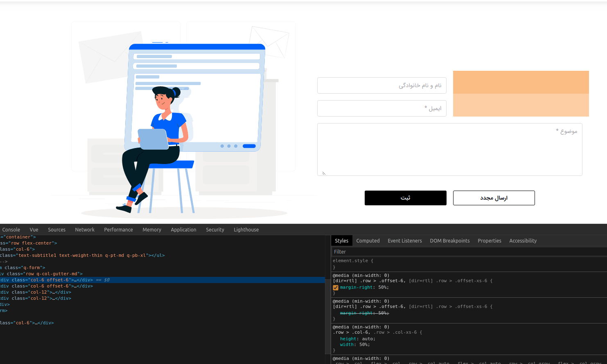Select the collapsed col-6 row ending …</div>
Screen dimensions: 607x364
click(162, 323)
